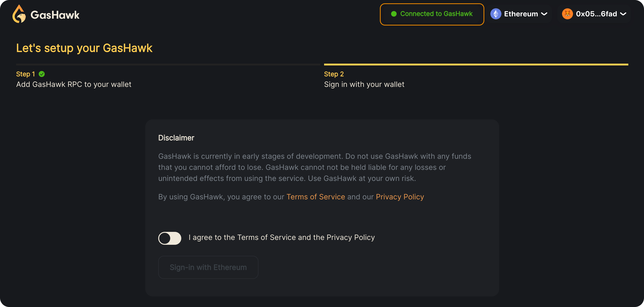
Task: Click the green connection status dot
Action: pos(394,14)
